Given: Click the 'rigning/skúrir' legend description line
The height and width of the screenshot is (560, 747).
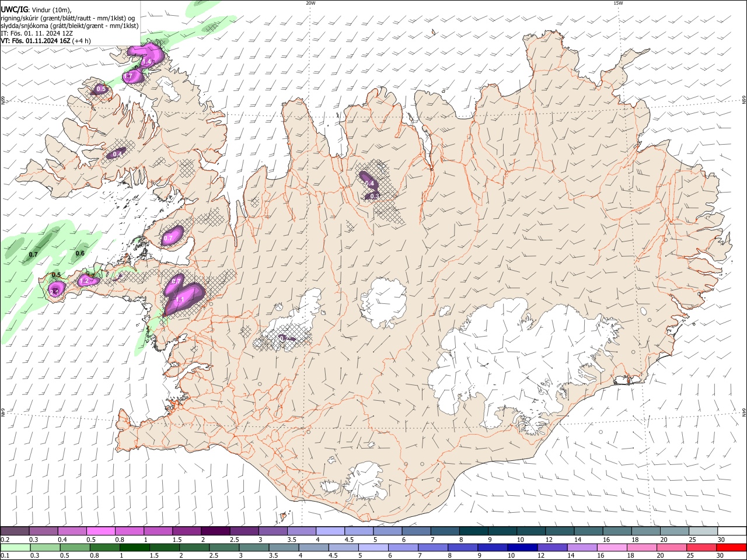Looking at the screenshot, I should pyautogui.click(x=69, y=18).
